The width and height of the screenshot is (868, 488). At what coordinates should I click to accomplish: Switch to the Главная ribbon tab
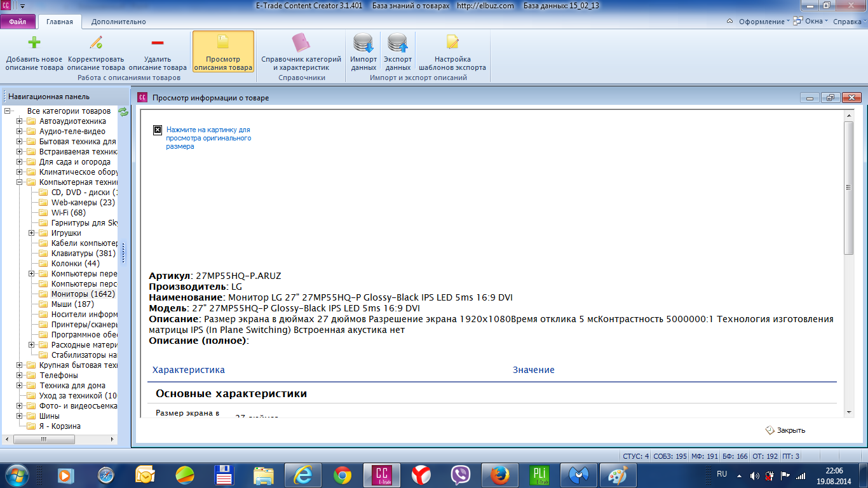click(60, 22)
